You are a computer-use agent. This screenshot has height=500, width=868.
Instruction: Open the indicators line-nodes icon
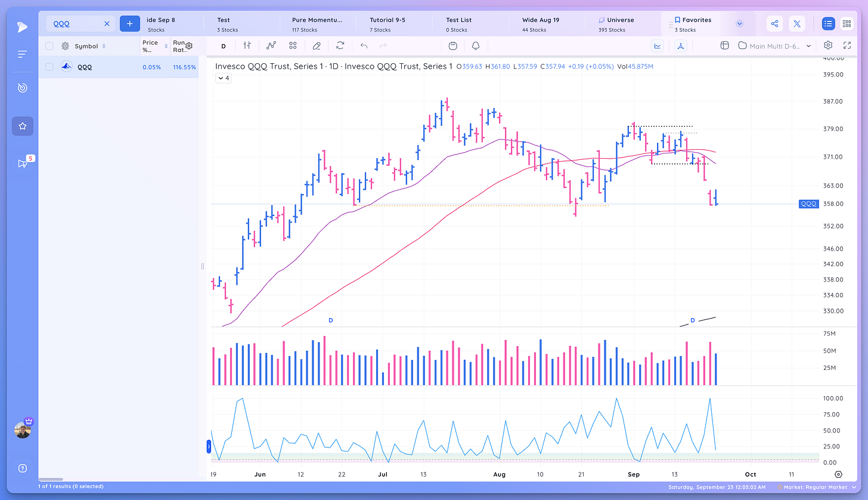pos(271,45)
